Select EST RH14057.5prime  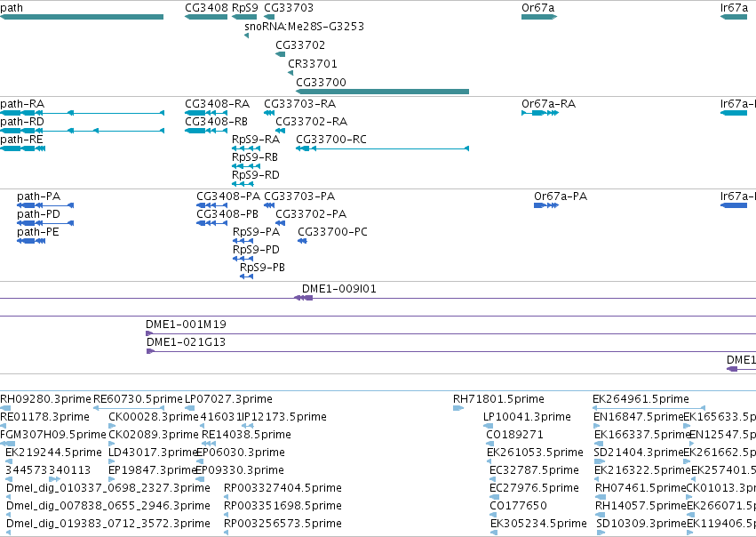(641, 506)
